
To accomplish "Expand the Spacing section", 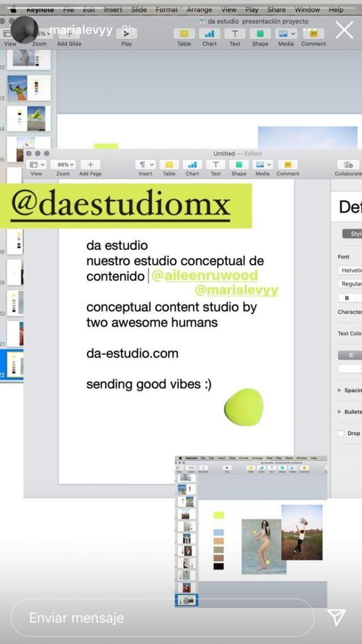I will pyautogui.click(x=339, y=390).
